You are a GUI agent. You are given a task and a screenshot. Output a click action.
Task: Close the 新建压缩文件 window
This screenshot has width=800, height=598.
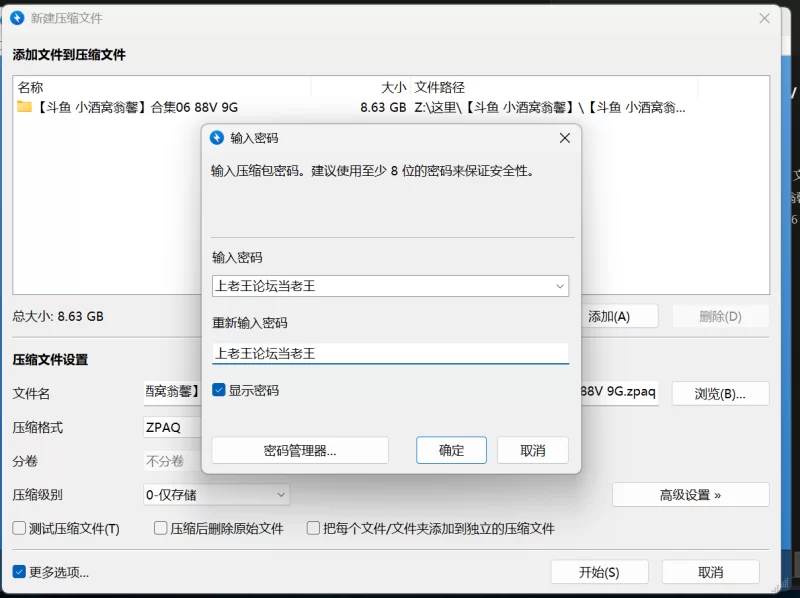tap(764, 18)
